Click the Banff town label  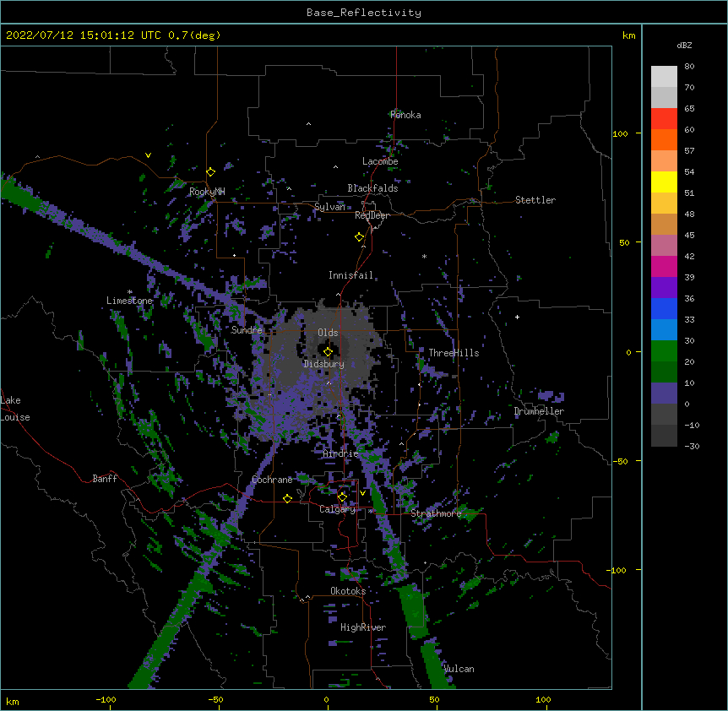point(105,479)
